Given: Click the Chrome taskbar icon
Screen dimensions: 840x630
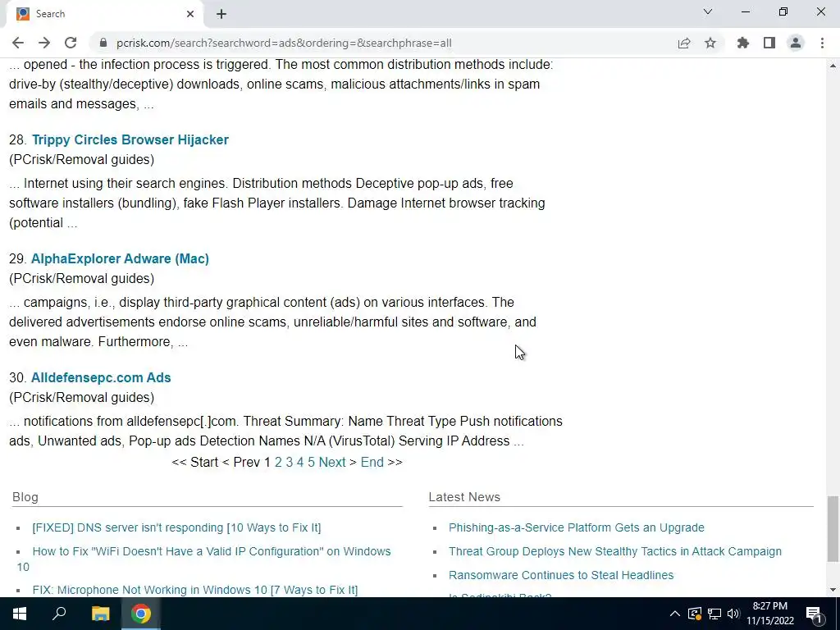Looking at the screenshot, I should pos(141,614).
